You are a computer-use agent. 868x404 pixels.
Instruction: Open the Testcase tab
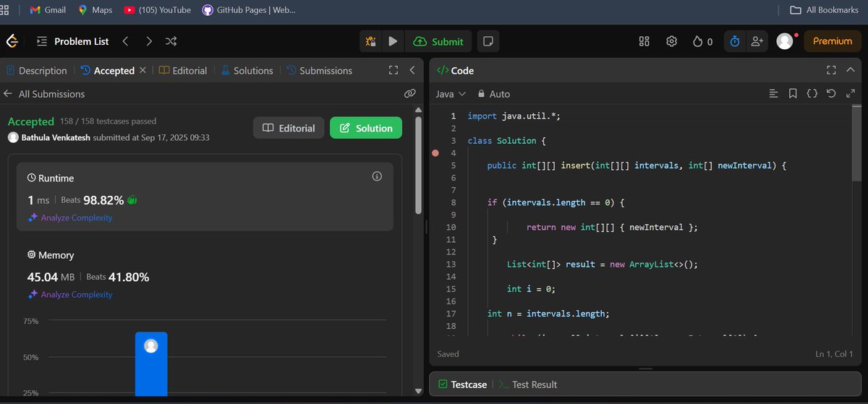pyautogui.click(x=462, y=384)
